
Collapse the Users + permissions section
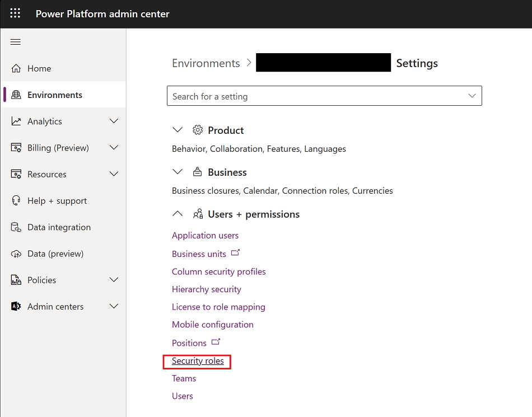(x=178, y=214)
